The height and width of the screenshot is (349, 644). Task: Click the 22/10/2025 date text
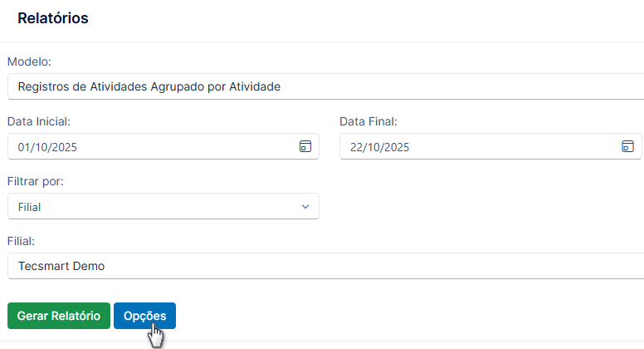[x=379, y=147]
